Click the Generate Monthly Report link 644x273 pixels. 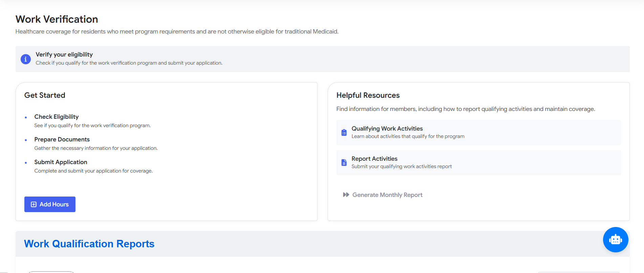387,195
